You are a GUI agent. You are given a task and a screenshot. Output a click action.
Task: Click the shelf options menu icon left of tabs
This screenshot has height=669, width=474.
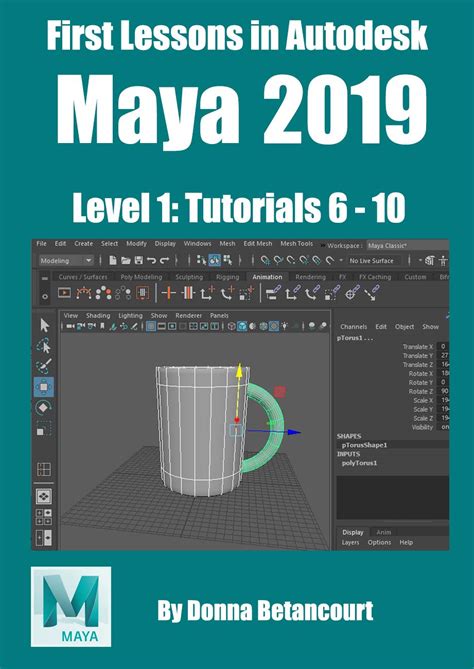coord(44,278)
